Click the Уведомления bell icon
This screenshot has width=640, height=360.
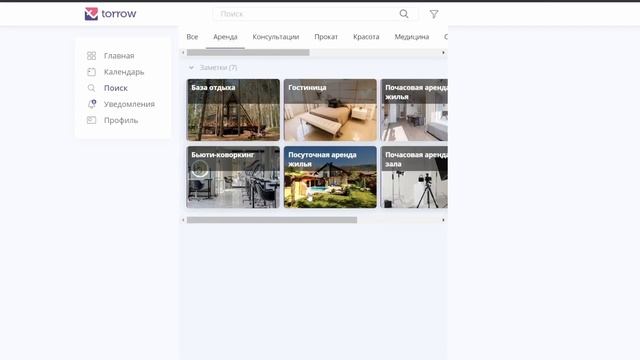[x=91, y=104]
